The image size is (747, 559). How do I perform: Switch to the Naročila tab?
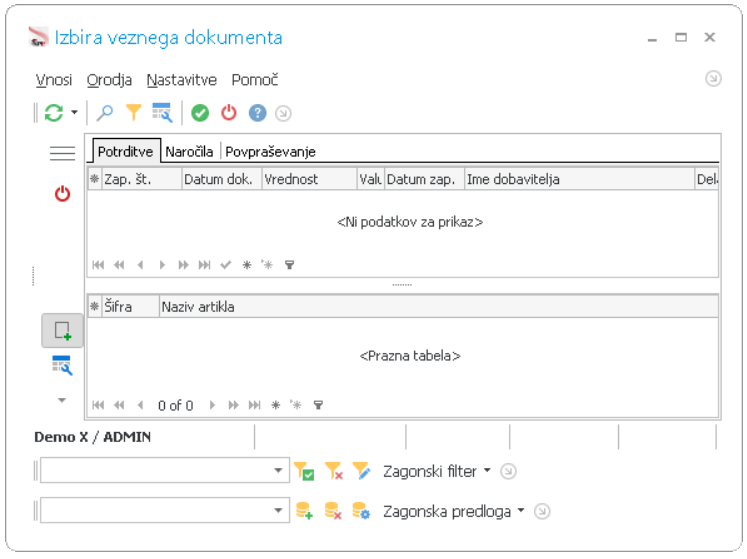(x=189, y=152)
